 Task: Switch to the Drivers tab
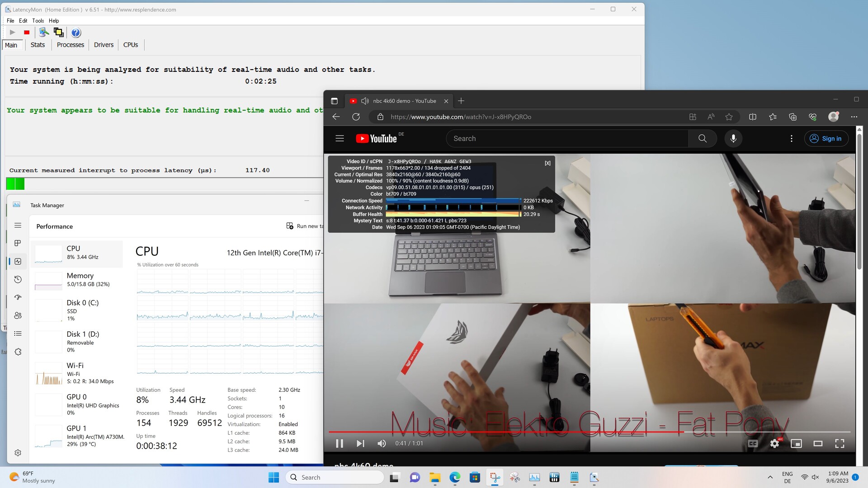pos(104,45)
